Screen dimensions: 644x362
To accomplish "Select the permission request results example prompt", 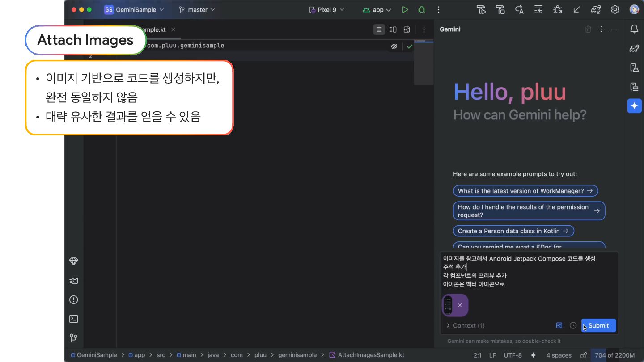I will [529, 211].
